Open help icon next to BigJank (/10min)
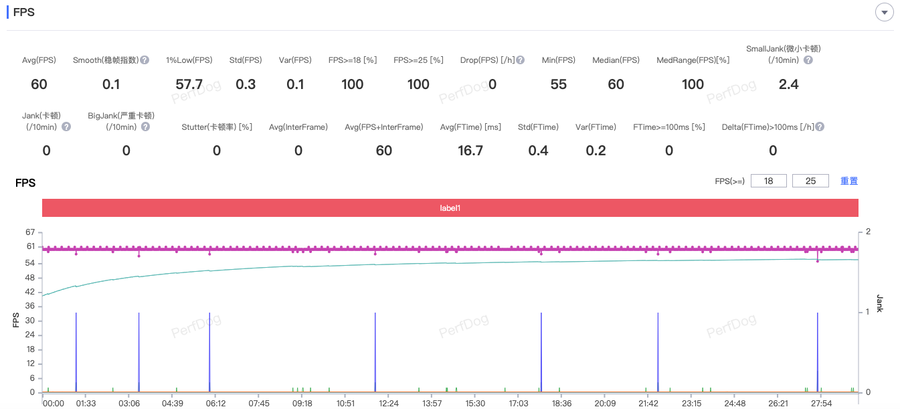Viewport: 900px width, 409px height. point(145,127)
